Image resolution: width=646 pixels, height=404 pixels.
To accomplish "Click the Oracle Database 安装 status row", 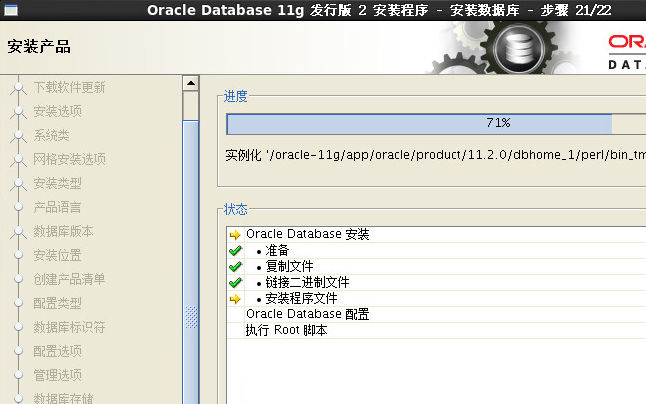I will point(436,234).
